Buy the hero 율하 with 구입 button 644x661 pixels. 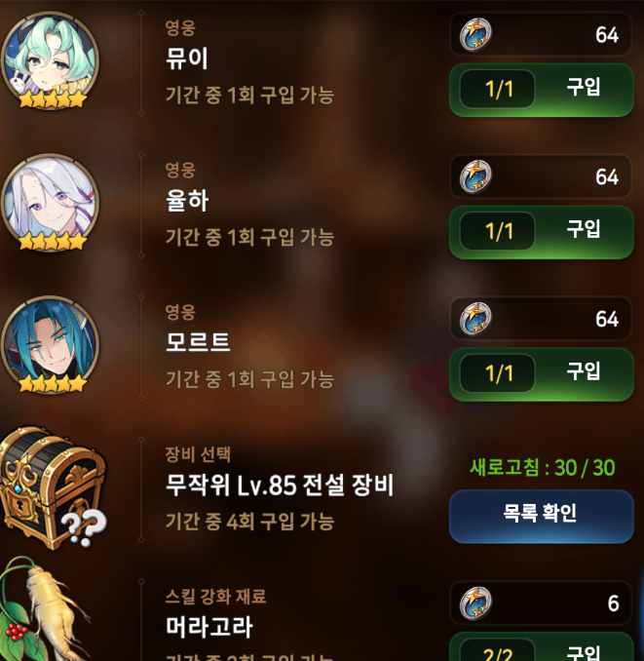pyautogui.click(x=542, y=232)
